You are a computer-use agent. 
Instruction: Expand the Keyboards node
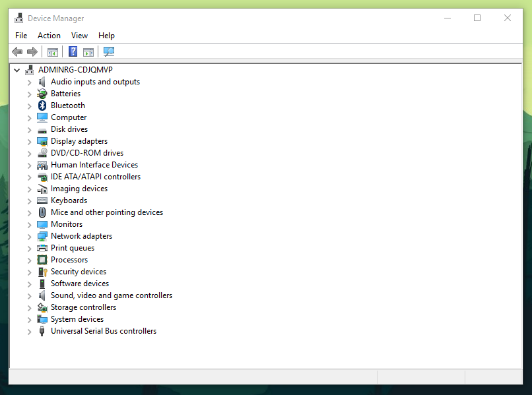point(30,201)
